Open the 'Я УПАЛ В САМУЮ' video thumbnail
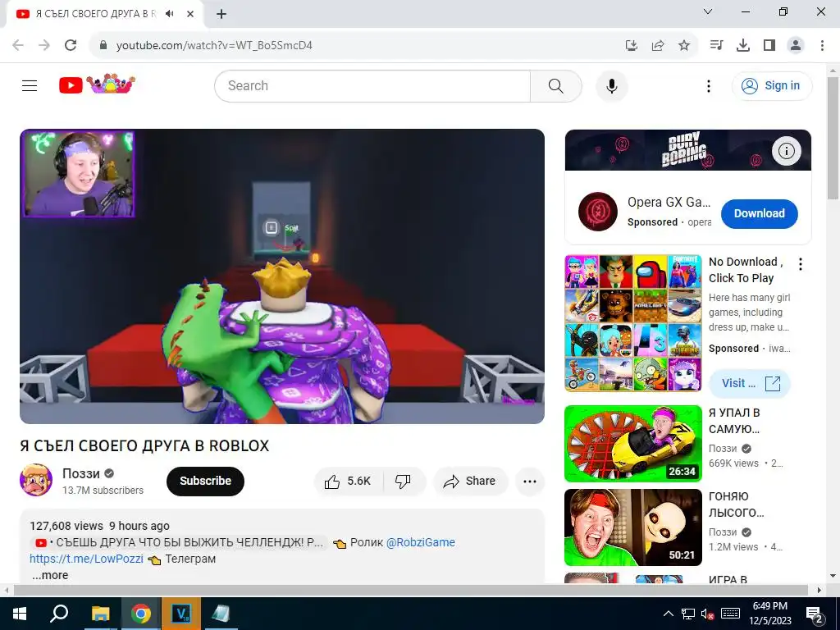840x630 pixels. click(x=633, y=444)
